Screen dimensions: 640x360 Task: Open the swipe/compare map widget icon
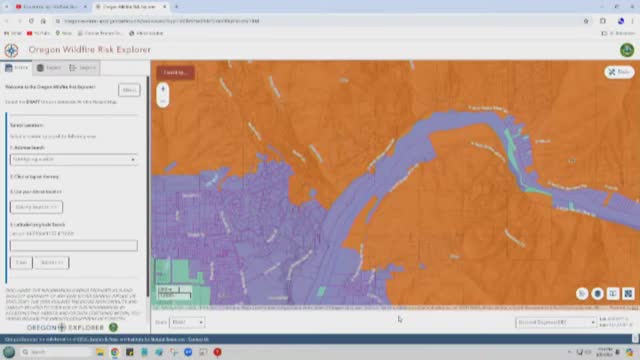(x=613, y=293)
